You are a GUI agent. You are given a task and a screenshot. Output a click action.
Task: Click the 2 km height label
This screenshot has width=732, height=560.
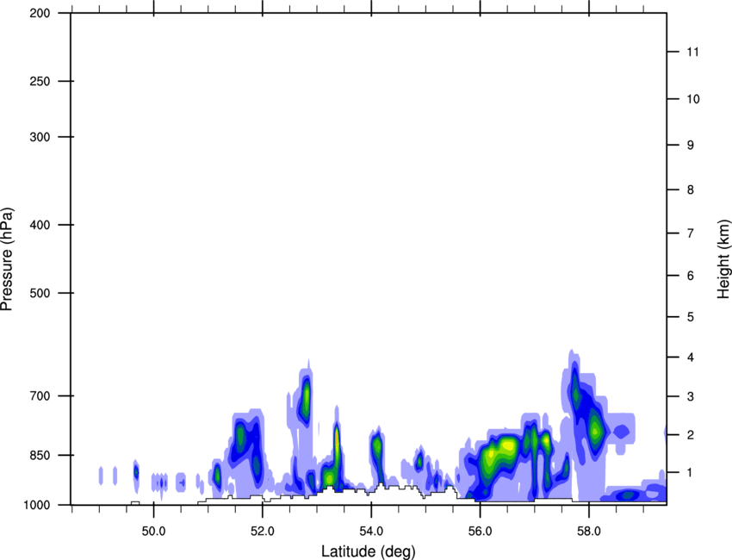[x=691, y=435]
